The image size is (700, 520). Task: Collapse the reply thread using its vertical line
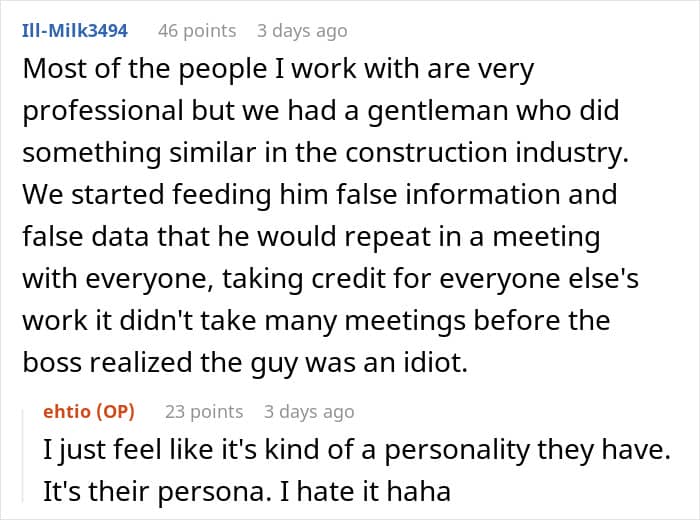23,455
